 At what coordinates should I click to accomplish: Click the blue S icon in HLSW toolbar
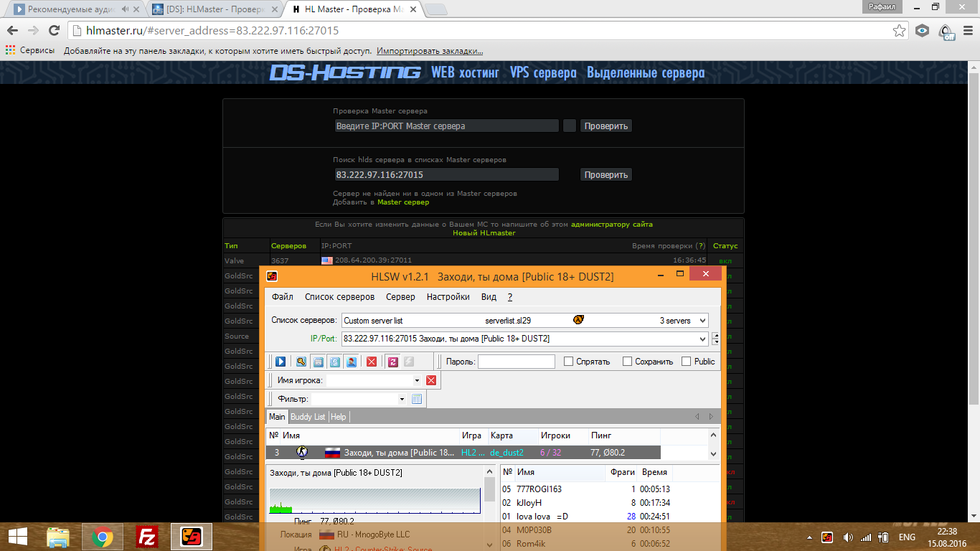pyautogui.click(x=334, y=362)
